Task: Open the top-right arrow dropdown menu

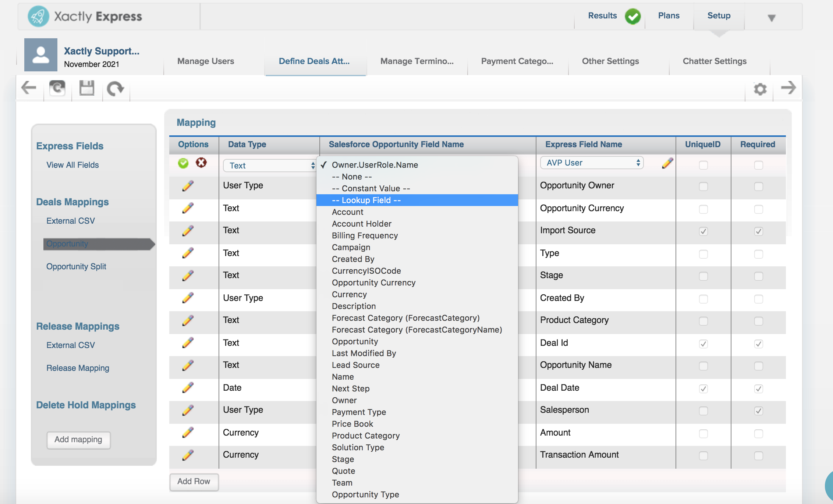Action: [x=772, y=18]
